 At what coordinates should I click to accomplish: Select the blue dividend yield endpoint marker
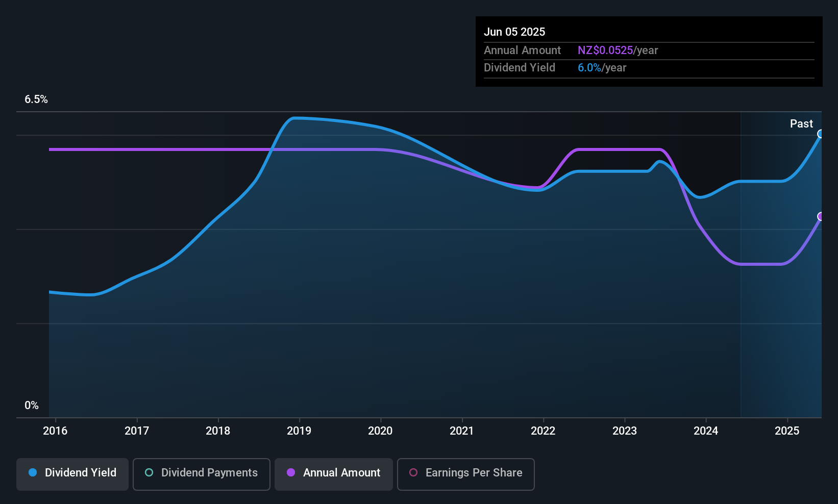(x=821, y=134)
